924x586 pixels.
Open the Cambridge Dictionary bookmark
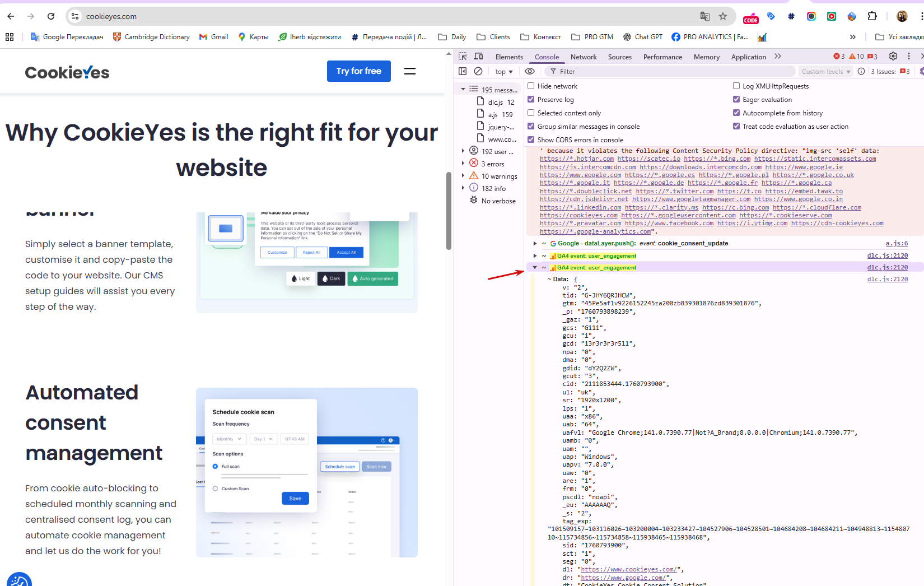(x=151, y=37)
